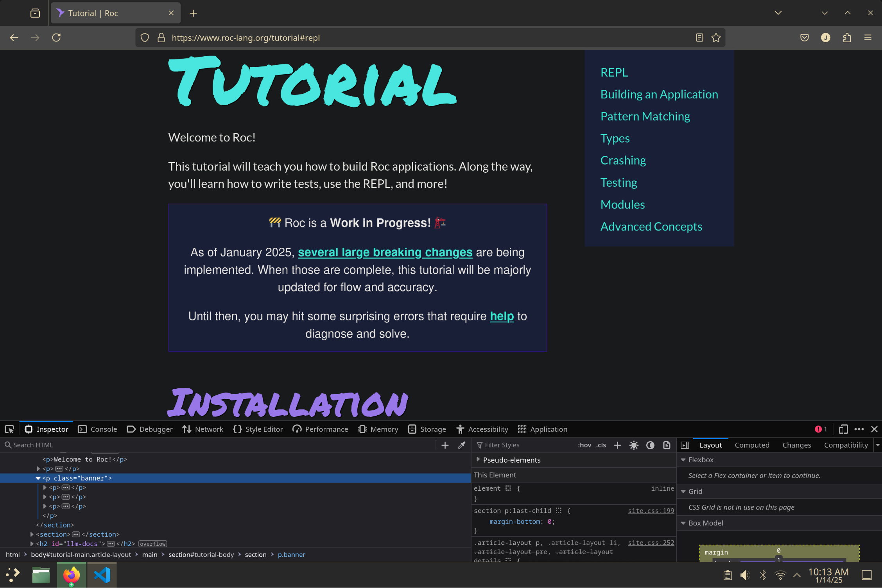Viewport: 882px width, 588px height.
Task: Collapse the Box Model section
Action: pyautogui.click(x=683, y=524)
